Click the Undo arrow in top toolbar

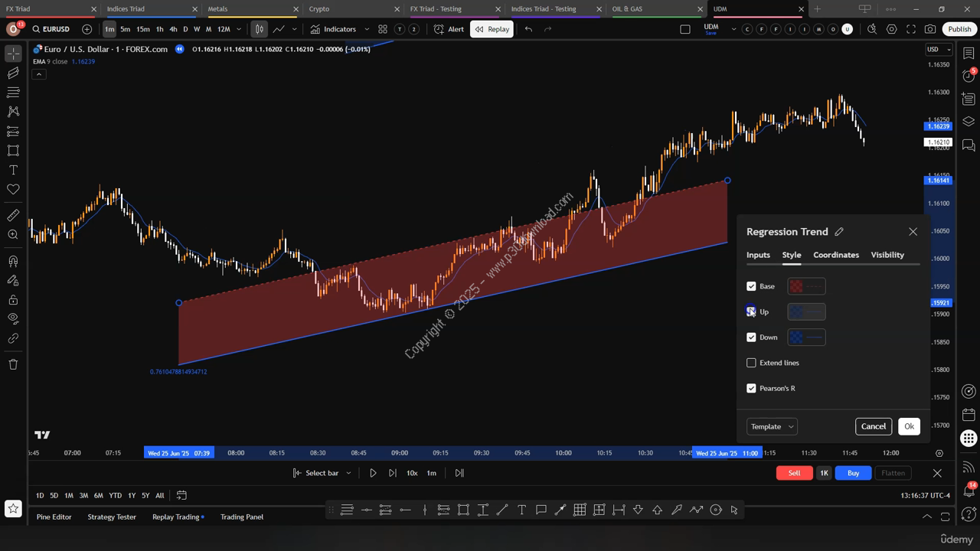[x=528, y=29]
